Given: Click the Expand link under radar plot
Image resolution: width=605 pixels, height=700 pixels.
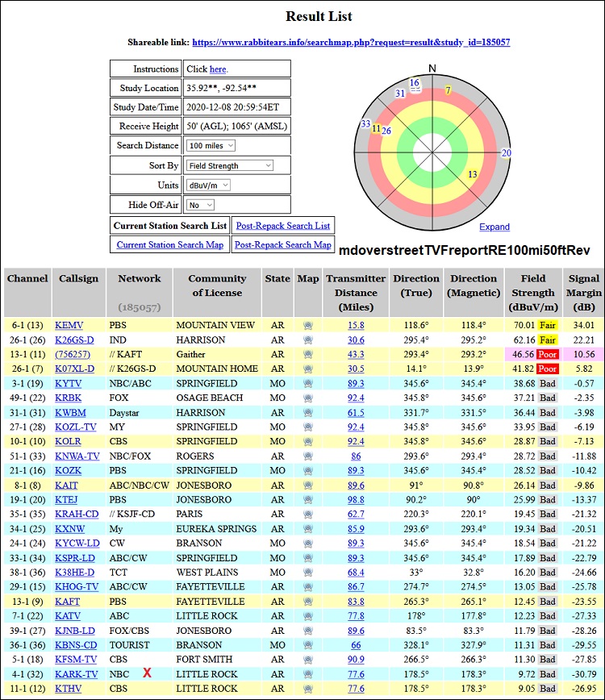Looking at the screenshot, I should pos(494,227).
